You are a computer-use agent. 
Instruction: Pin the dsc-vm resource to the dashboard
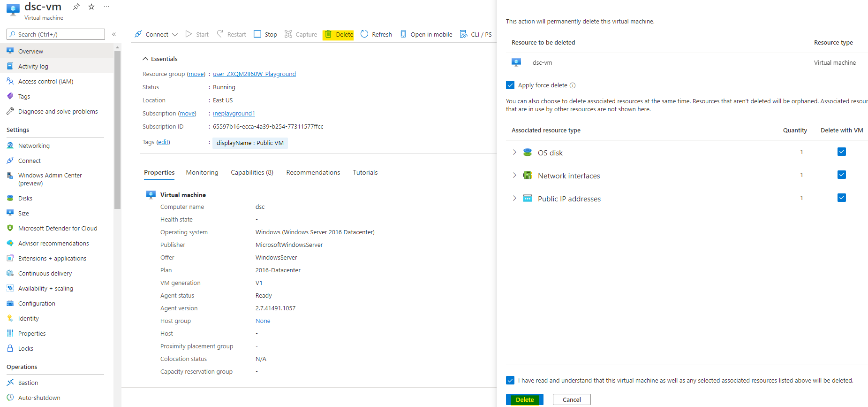(x=76, y=7)
